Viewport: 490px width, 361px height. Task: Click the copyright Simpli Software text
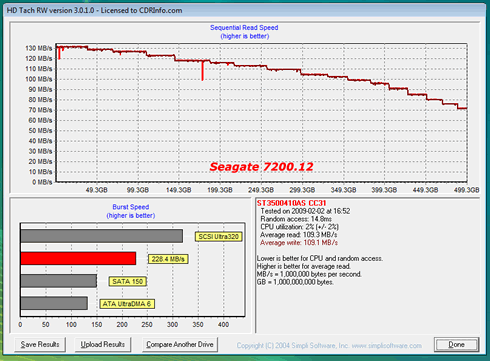coord(329,346)
